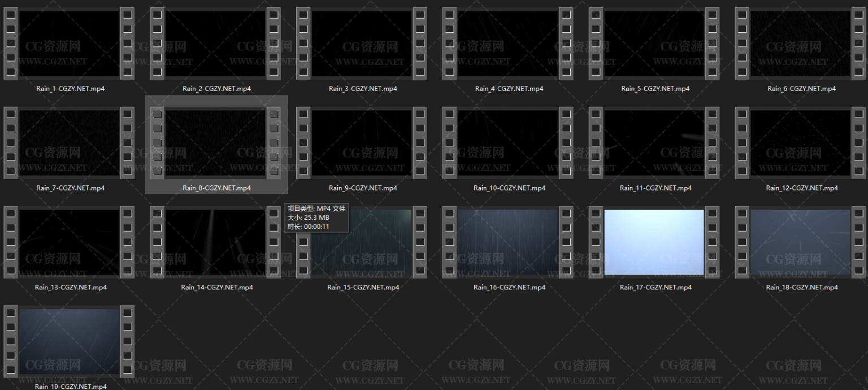Select the Rain_19-CGZY.NET.mp4 video thumbnail
This screenshot has width=868, height=390.
pos(69,342)
